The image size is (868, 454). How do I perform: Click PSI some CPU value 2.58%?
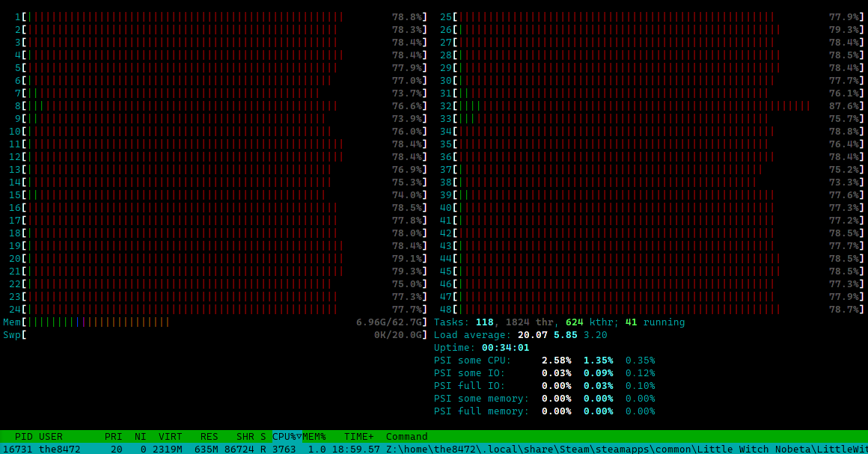(556, 361)
